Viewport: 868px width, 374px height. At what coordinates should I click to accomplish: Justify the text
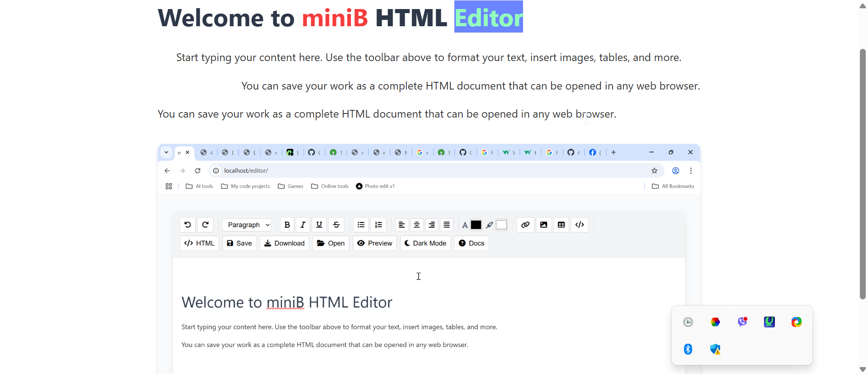click(447, 225)
